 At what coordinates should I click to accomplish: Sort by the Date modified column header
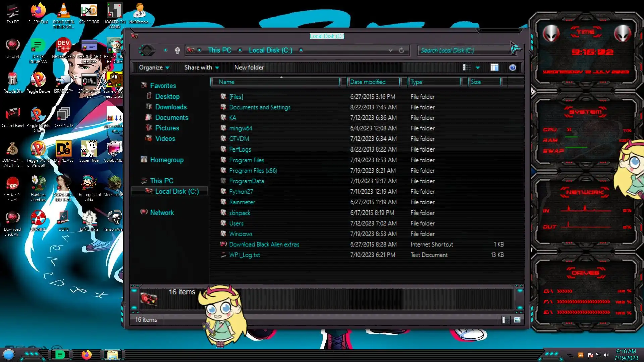pos(368,82)
